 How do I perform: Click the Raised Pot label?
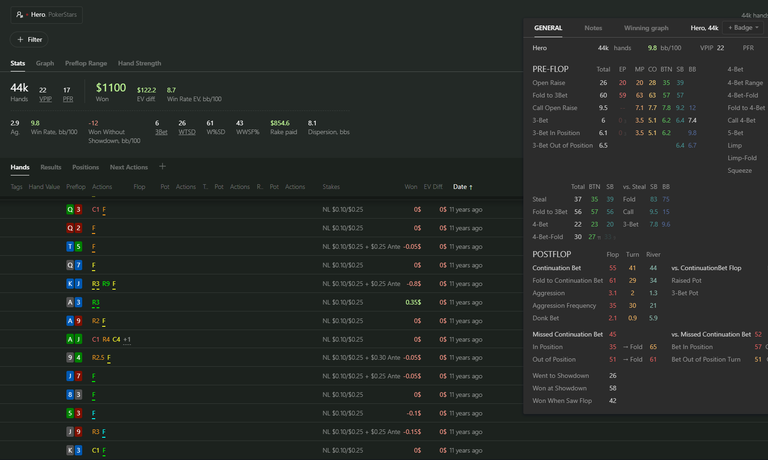pos(686,281)
